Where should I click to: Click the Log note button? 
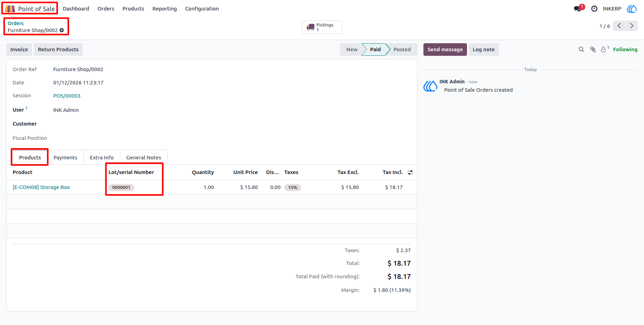(484, 50)
